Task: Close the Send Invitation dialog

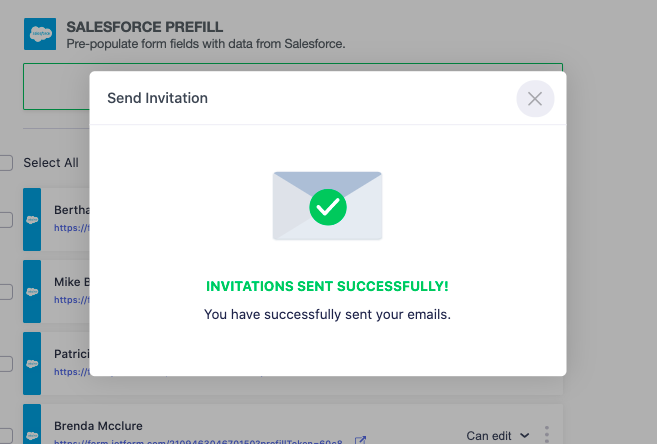Action: pos(535,98)
